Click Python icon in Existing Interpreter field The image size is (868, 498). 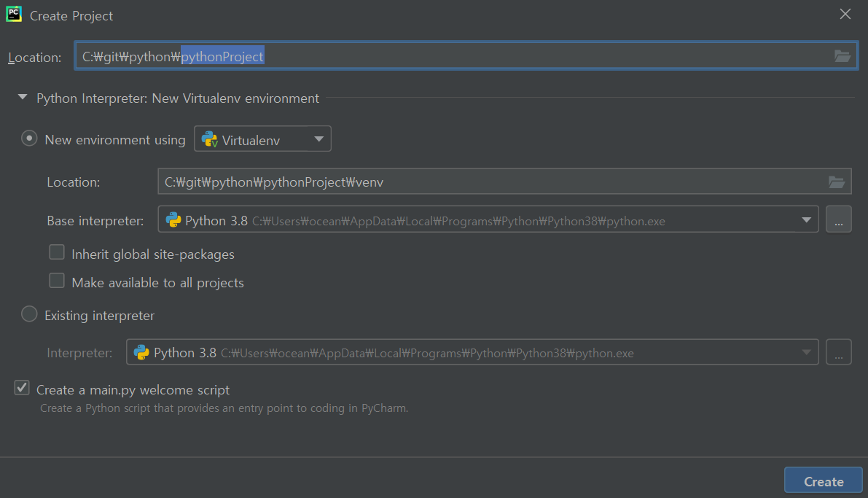pyautogui.click(x=141, y=352)
